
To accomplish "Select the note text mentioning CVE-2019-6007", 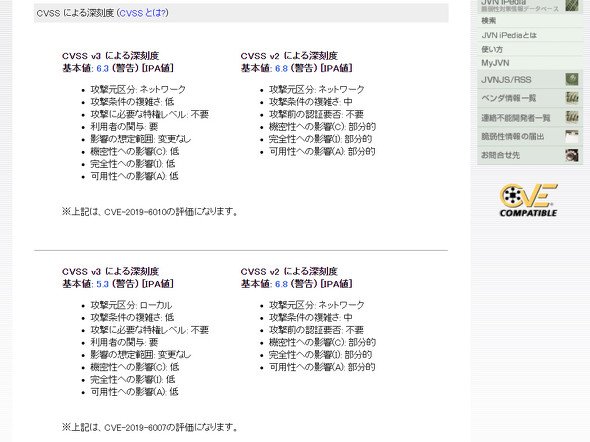I will tap(151, 427).
